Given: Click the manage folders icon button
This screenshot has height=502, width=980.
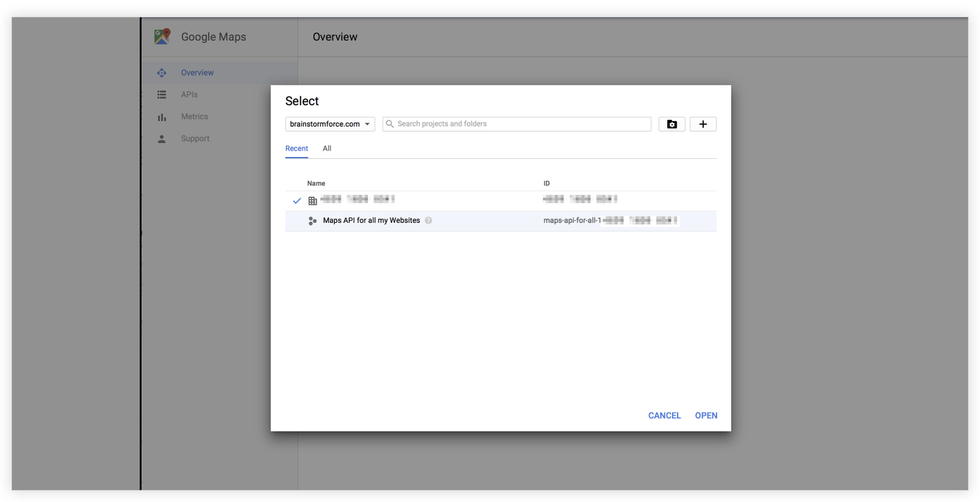Looking at the screenshot, I should [671, 124].
